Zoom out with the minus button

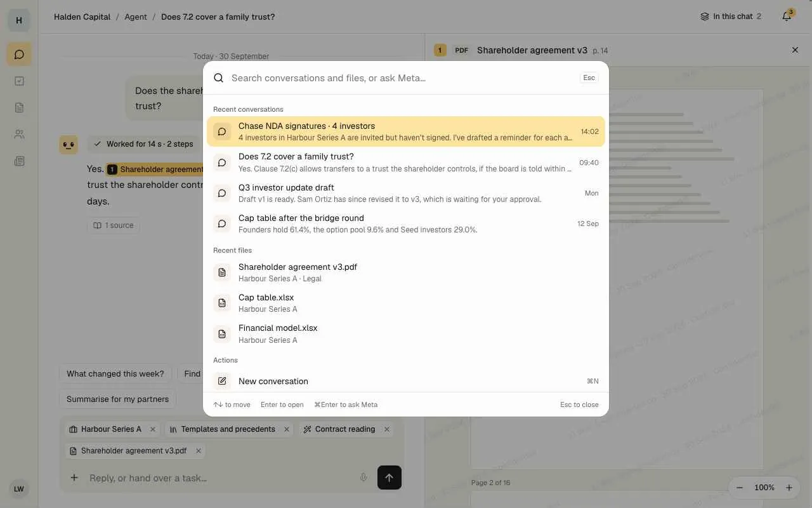click(x=740, y=488)
